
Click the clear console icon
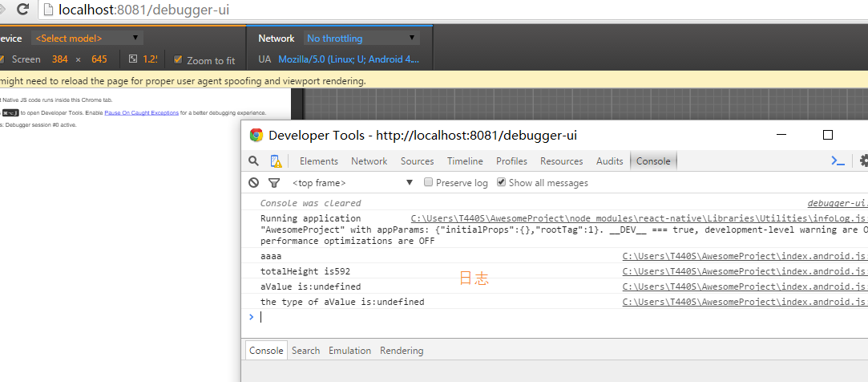tap(253, 183)
